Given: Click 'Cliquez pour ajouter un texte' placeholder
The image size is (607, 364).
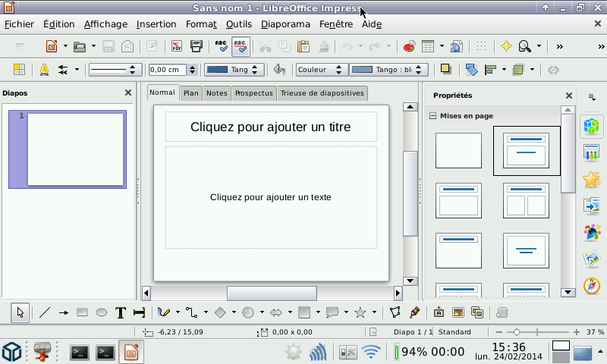Looking at the screenshot, I should [271, 197].
